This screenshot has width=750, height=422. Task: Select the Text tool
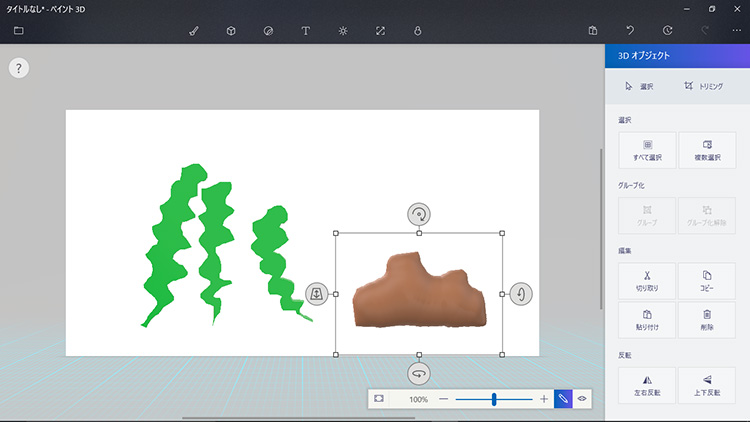[305, 30]
